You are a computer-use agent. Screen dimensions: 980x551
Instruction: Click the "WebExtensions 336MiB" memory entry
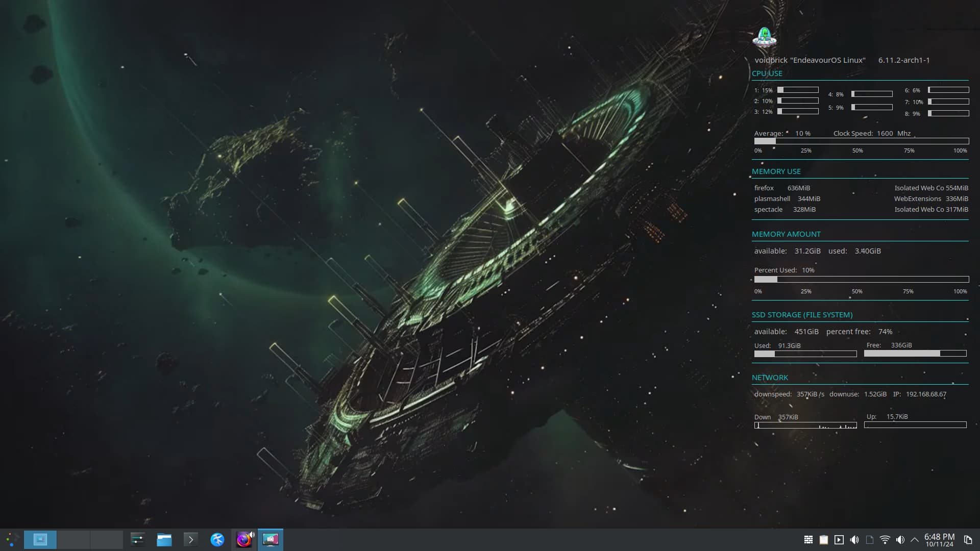pos(931,199)
